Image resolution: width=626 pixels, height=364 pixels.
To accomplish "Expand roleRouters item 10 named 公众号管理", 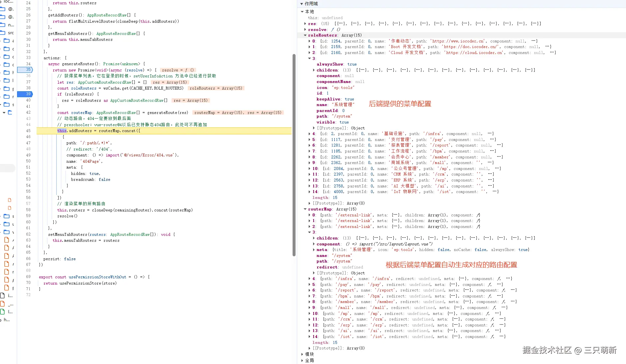I will [309, 169].
